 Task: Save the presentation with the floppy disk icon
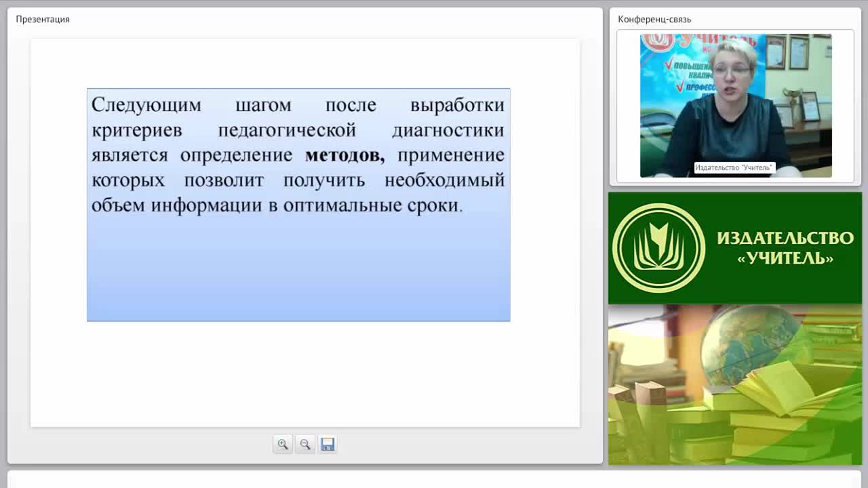click(x=328, y=445)
